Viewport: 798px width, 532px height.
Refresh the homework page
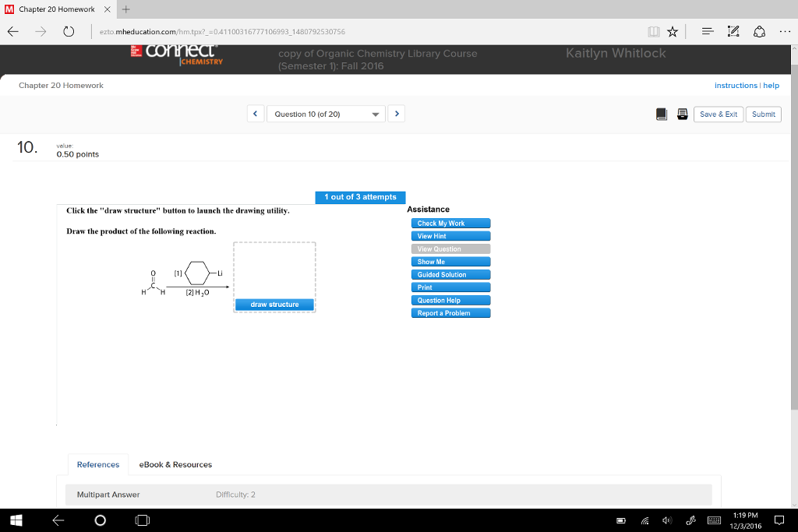pos(69,31)
